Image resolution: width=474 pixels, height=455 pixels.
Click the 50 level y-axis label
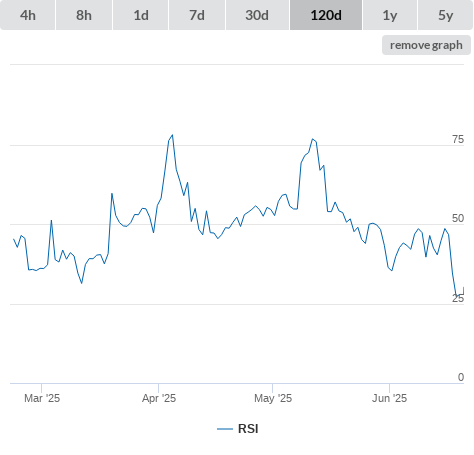[458, 218]
